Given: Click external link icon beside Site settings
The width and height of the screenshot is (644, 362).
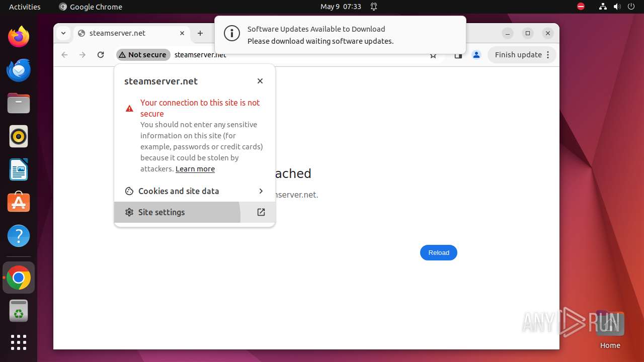Looking at the screenshot, I should click(261, 212).
